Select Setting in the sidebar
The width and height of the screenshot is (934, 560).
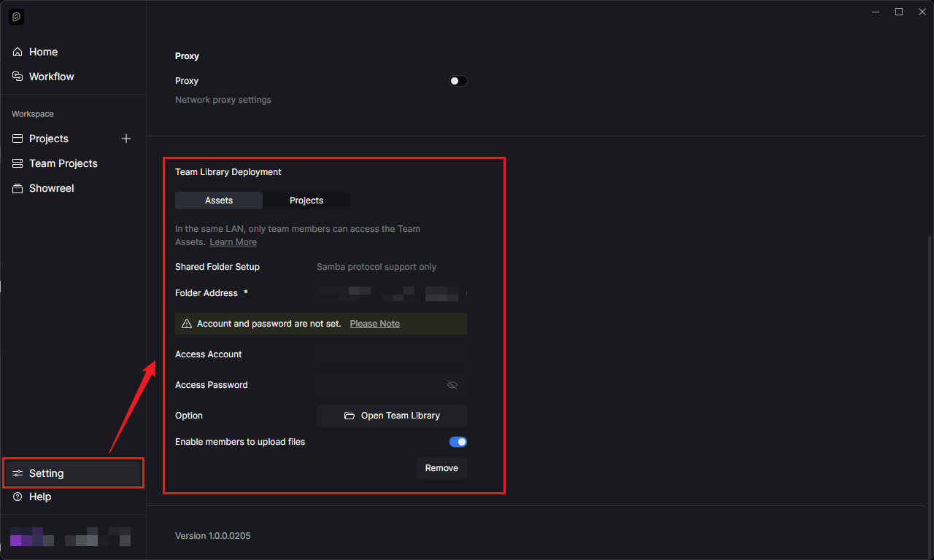pos(47,473)
